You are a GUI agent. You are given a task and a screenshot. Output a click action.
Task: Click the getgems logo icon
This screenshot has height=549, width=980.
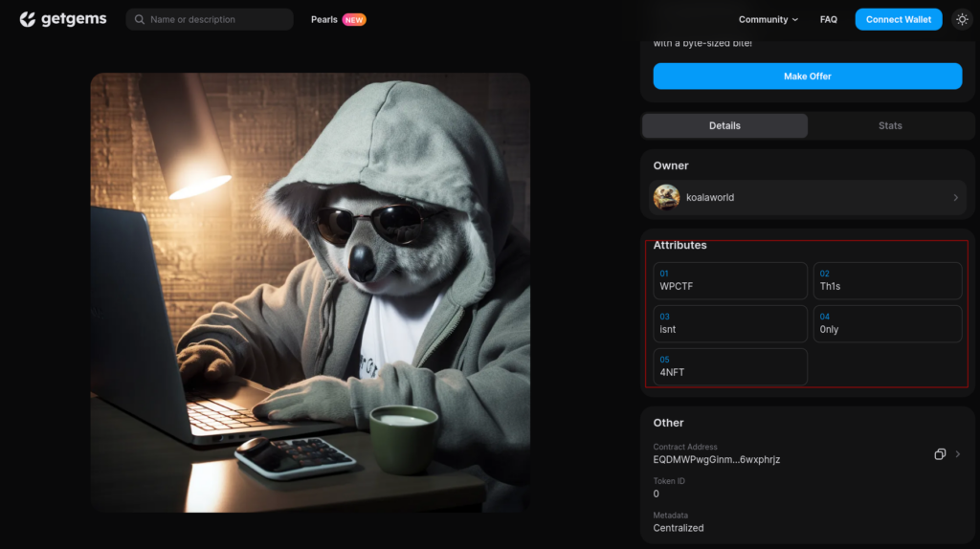[x=28, y=19]
